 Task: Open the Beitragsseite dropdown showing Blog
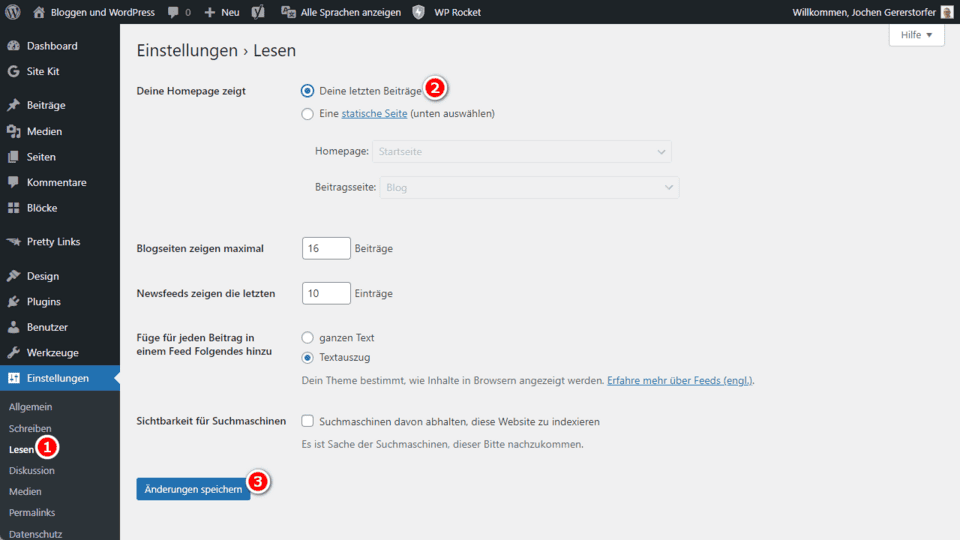(529, 187)
